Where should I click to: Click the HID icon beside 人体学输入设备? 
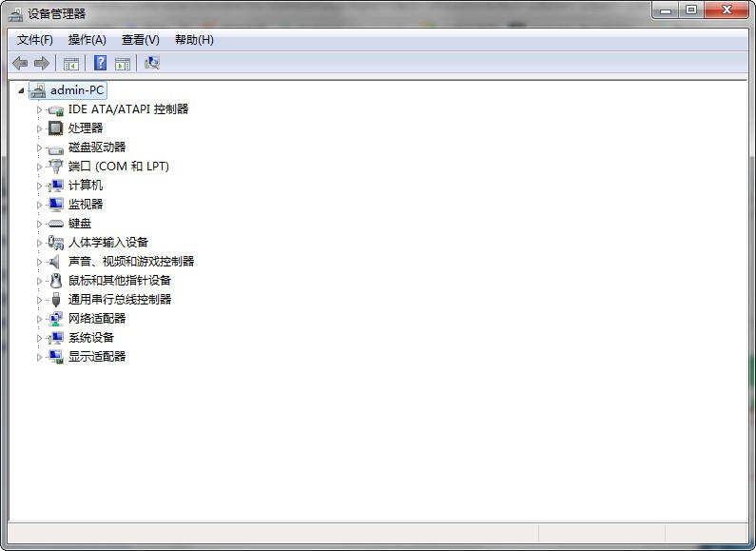click(56, 243)
